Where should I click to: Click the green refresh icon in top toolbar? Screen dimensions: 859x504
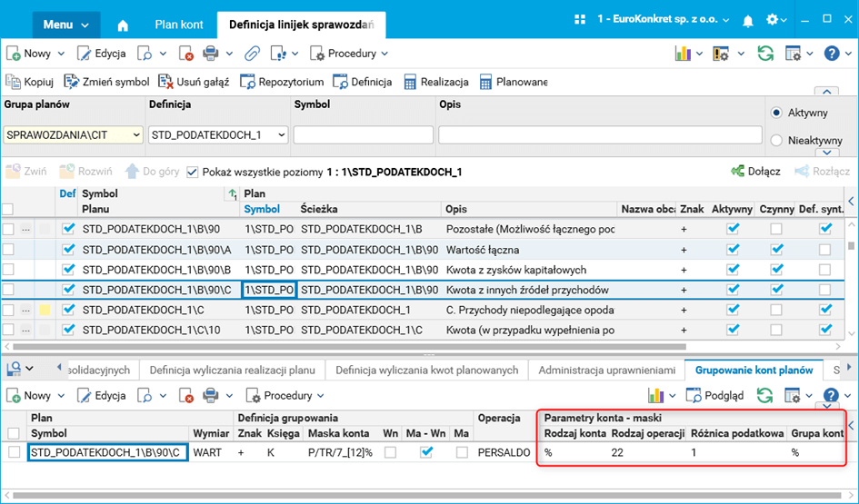coord(765,54)
